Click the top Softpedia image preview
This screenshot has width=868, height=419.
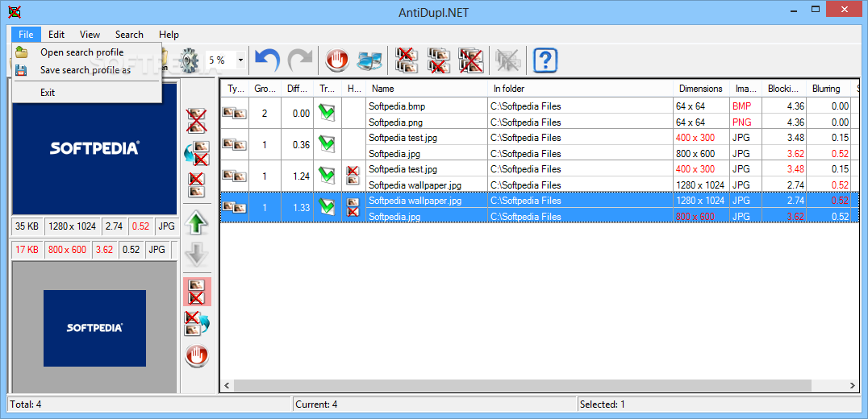click(94, 148)
